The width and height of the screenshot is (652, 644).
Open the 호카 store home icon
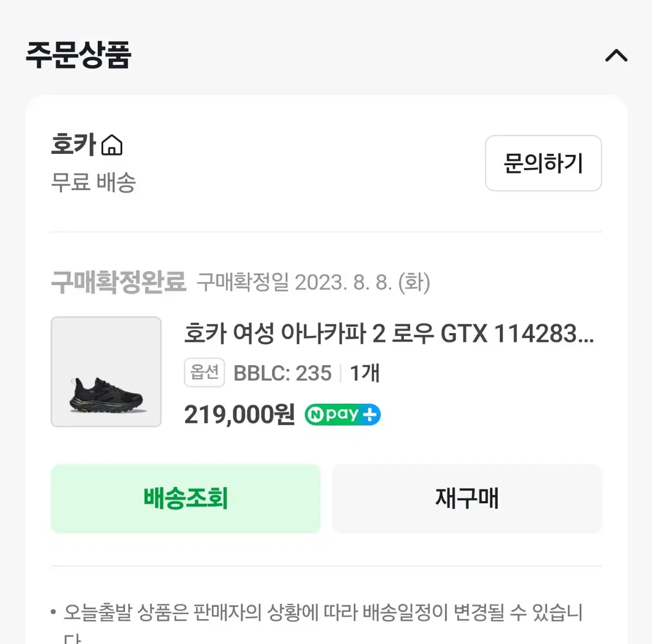(112, 145)
